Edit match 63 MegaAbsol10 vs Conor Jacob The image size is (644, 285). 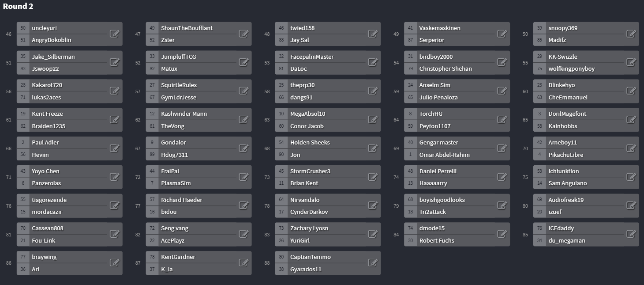click(x=373, y=120)
